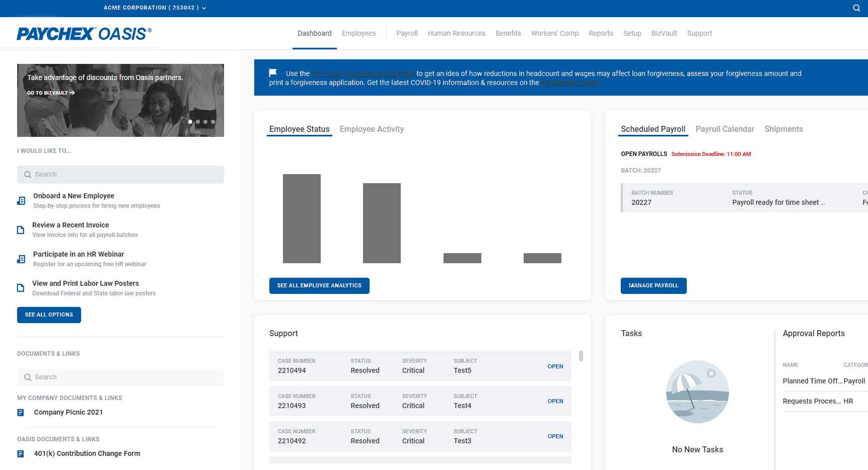The height and width of the screenshot is (470, 868).
Task: Click the Labor Law Posters document icon
Action: tap(21, 288)
